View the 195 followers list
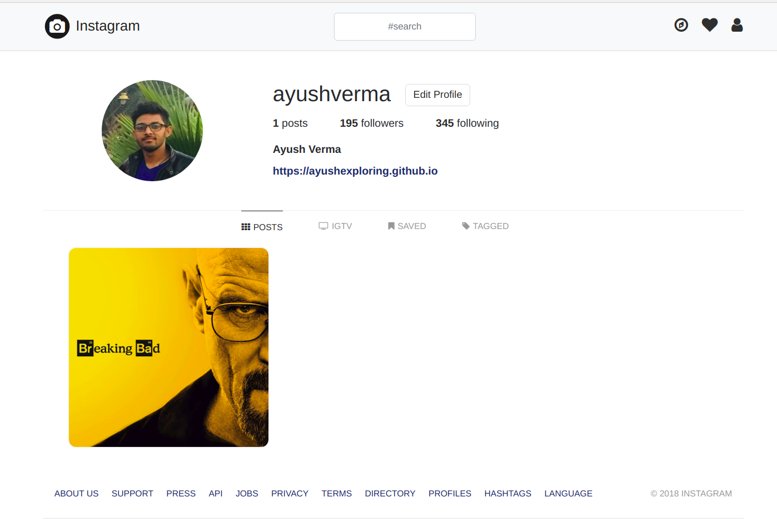The height and width of the screenshot is (532, 777). click(x=372, y=123)
